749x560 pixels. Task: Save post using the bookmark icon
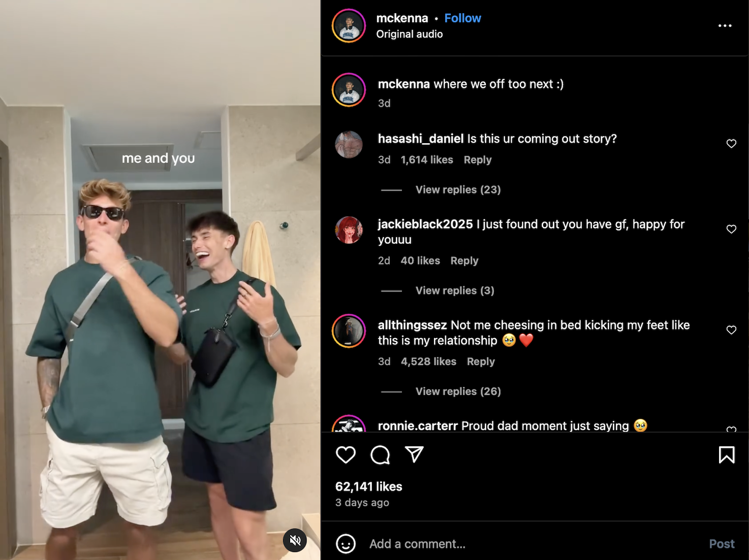click(727, 455)
